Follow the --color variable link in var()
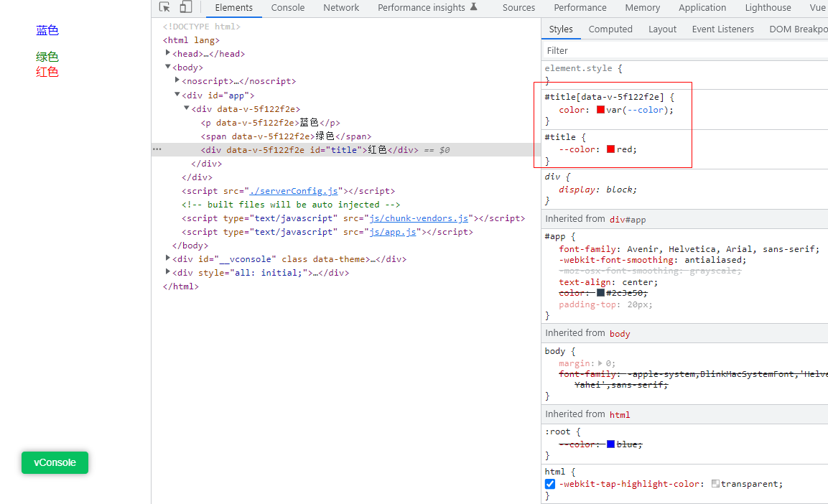The width and height of the screenshot is (828, 504). point(646,110)
